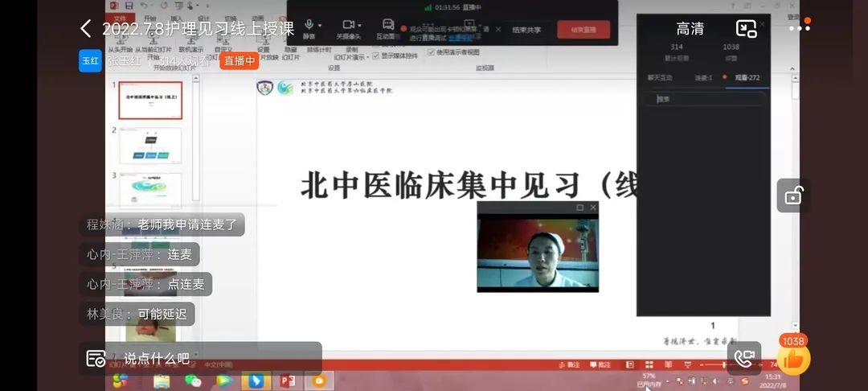Open the three-dot more options menu
This screenshot has height=391, width=868.
click(x=800, y=28)
